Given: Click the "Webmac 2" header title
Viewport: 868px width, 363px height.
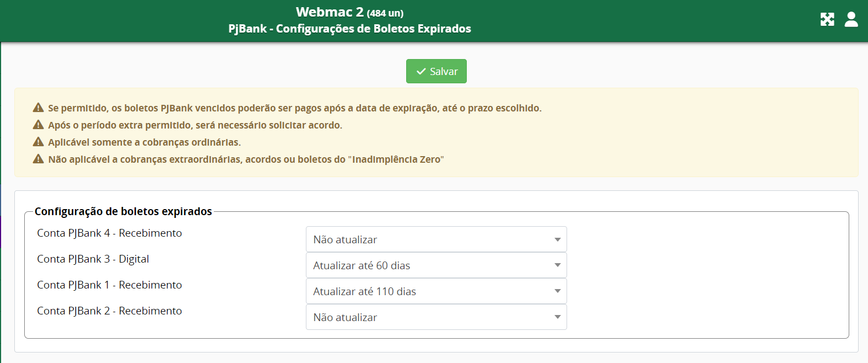Looking at the screenshot, I should [330, 12].
